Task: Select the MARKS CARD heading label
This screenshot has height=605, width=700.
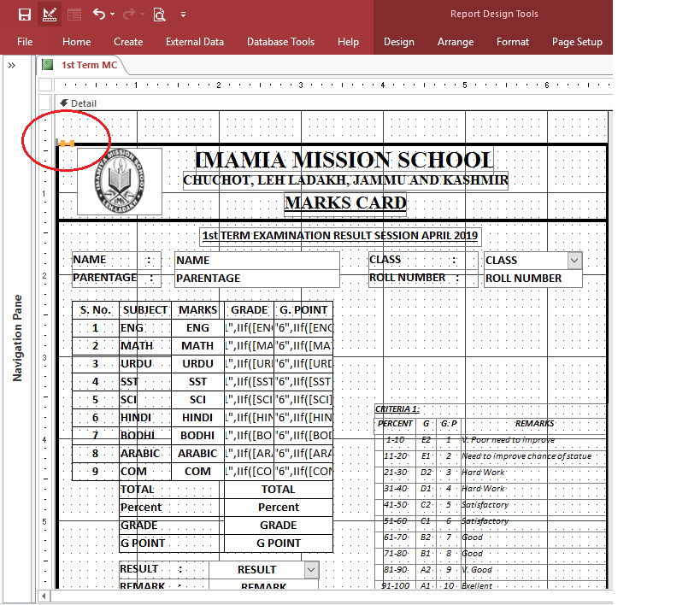Action: tap(345, 203)
